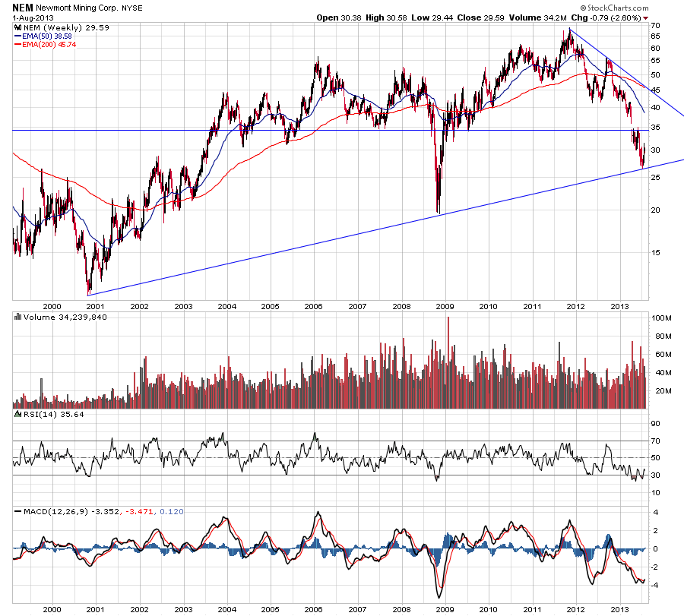684x616 pixels.
Task: Click the 'RSI(14) 35.64' panel label
Action: (x=54, y=414)
